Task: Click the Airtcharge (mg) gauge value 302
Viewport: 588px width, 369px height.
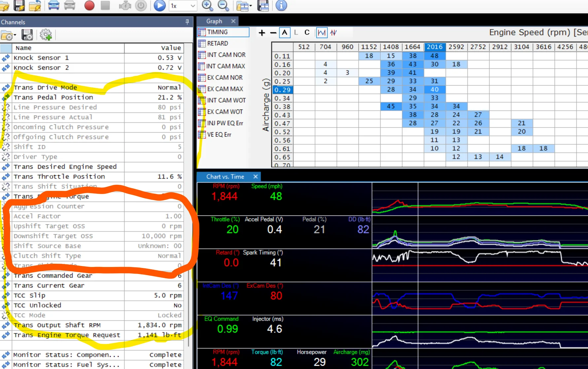Action: pos(360,362)
